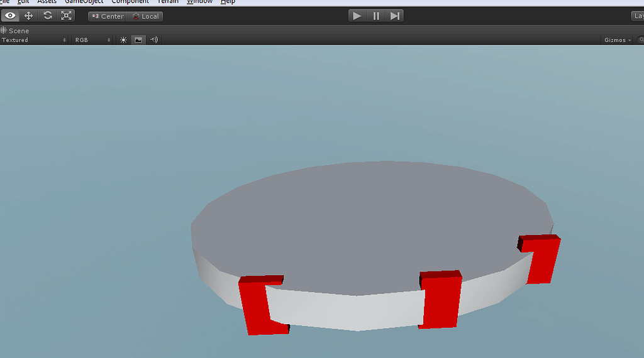This screenshot has width=644, height=358.
Task: Open the GameObject menu
Action: coord(84,2)
